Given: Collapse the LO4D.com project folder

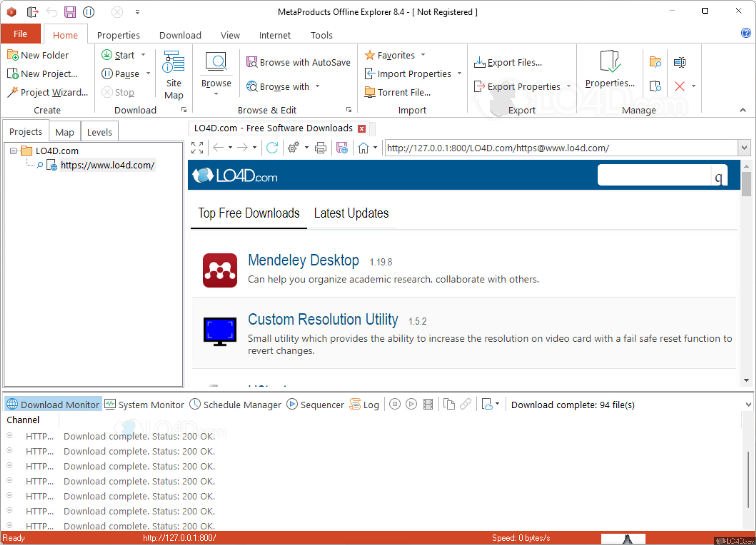Looking at the screenshot, I should (x=13, y=151).
